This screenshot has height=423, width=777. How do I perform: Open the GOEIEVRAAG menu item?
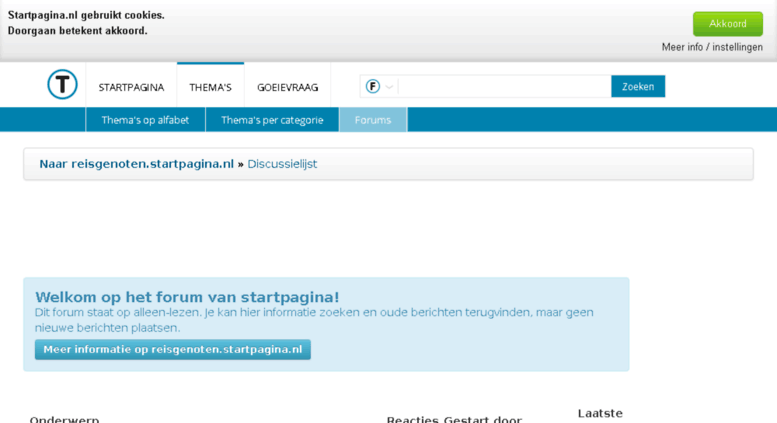coord(287,88)
